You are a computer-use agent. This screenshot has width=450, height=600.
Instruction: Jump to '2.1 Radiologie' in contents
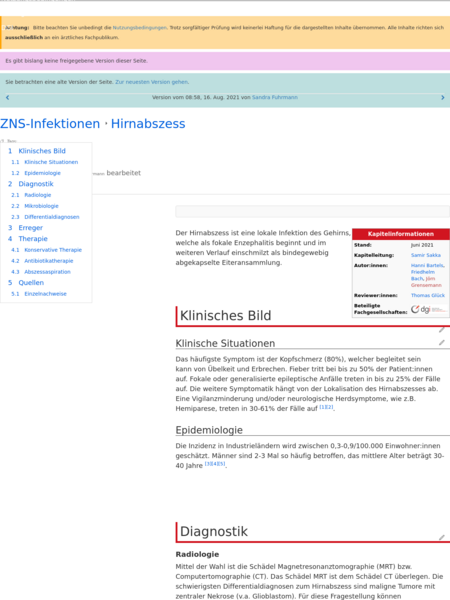31,195
